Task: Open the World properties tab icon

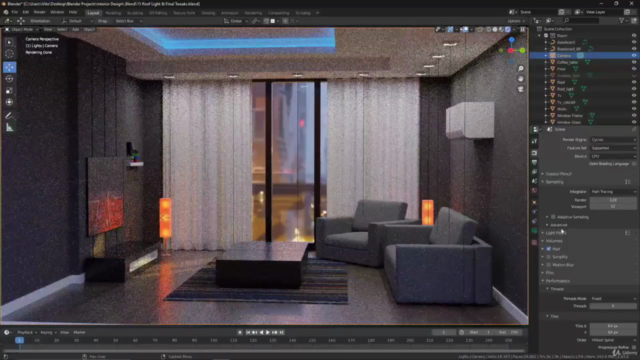Action: pyautogui.click(x=534, y=191)
